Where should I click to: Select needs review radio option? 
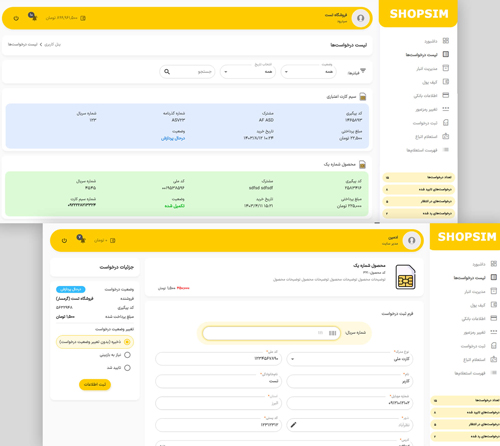pos(127,355)
